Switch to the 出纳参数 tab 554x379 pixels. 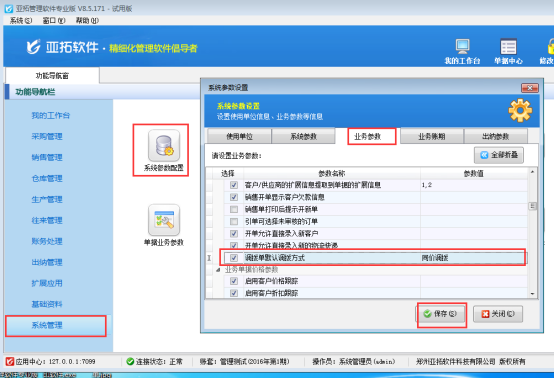(495, 136)
